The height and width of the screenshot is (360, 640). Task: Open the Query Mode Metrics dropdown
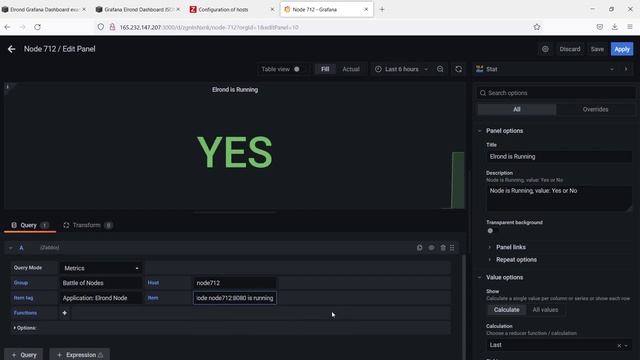pos(101,268)
